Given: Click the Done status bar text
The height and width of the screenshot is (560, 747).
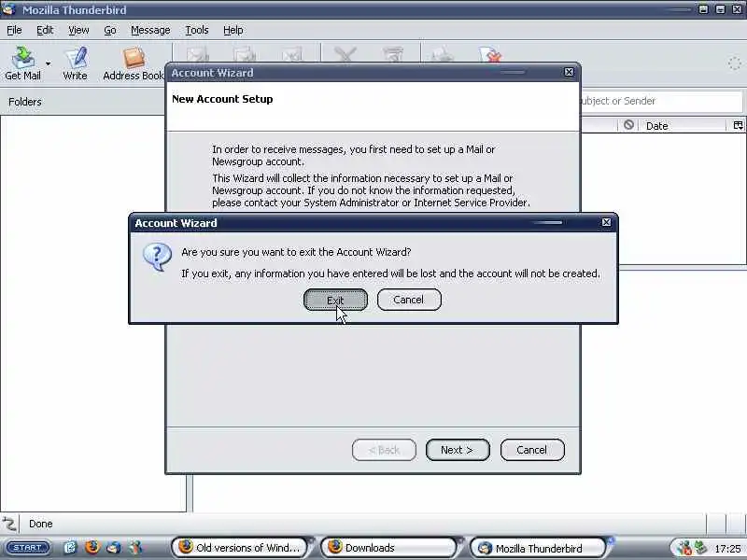Looking at the screenshot, I should click(40, 524).
